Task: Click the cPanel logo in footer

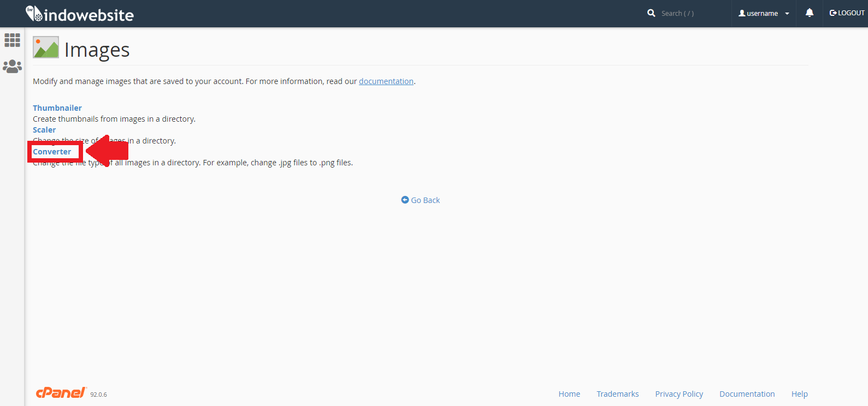Action: 61,393
